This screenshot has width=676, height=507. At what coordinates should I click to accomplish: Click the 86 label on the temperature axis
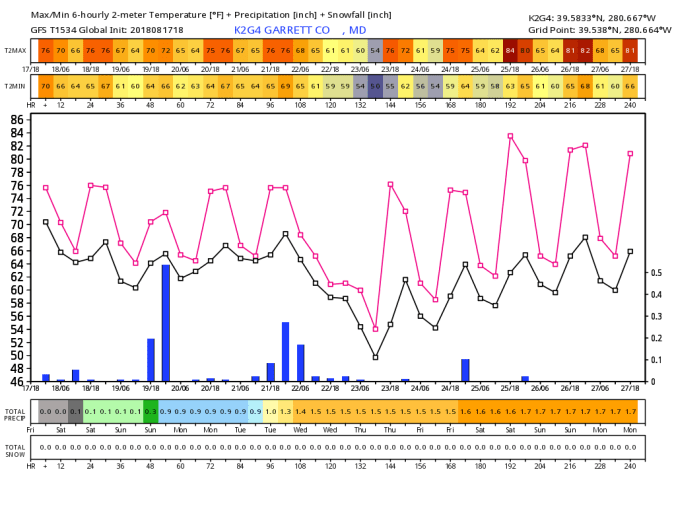[16, 119]
